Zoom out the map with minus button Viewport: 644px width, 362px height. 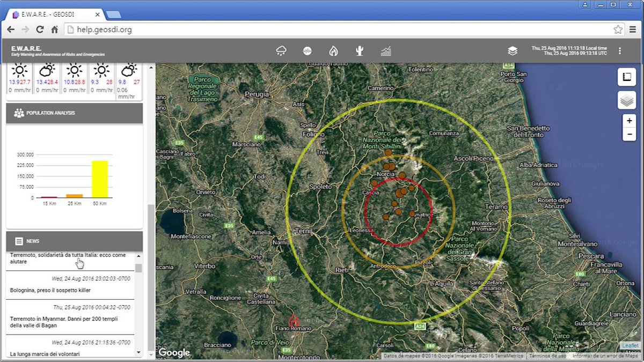[629, 134]
